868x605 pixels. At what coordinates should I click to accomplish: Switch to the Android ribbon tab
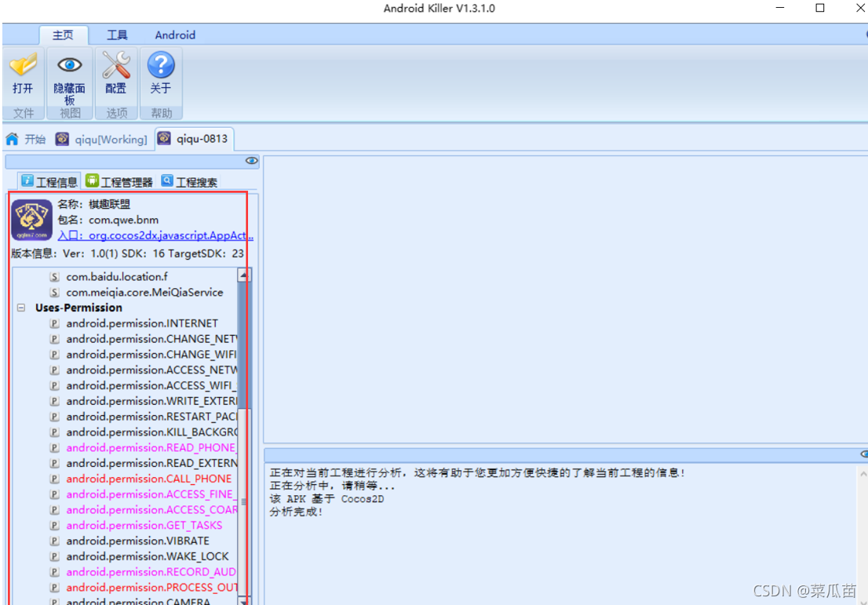pos(175,35)
